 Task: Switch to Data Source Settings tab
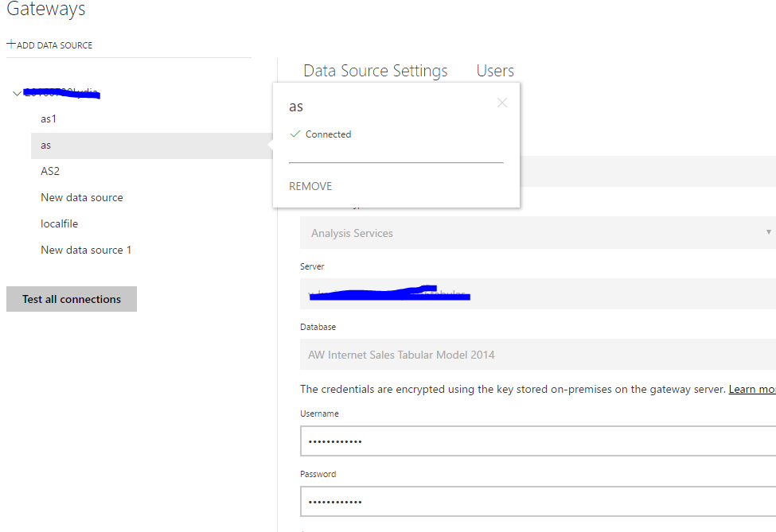point(375,71)
